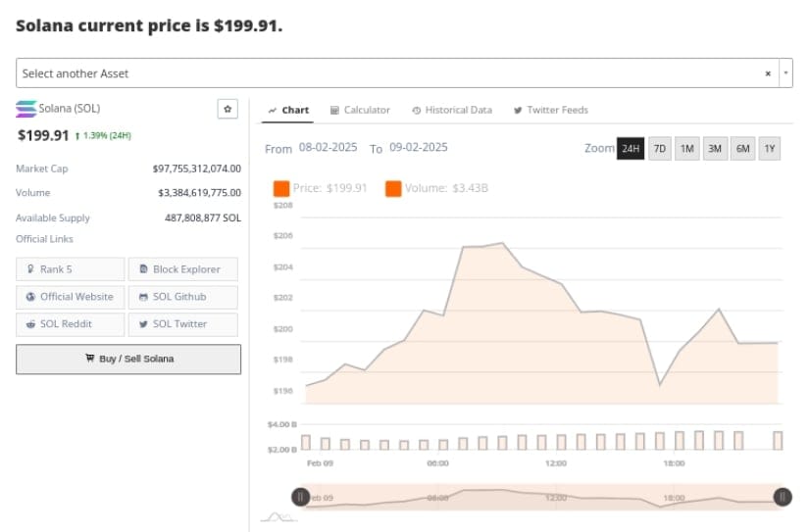Open the SOL Reddit link

tap(71, 324)
